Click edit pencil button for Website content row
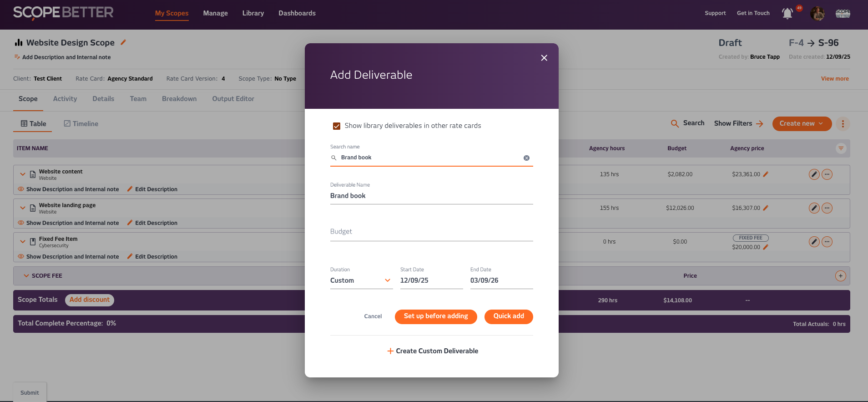 [x=814, y=174]
